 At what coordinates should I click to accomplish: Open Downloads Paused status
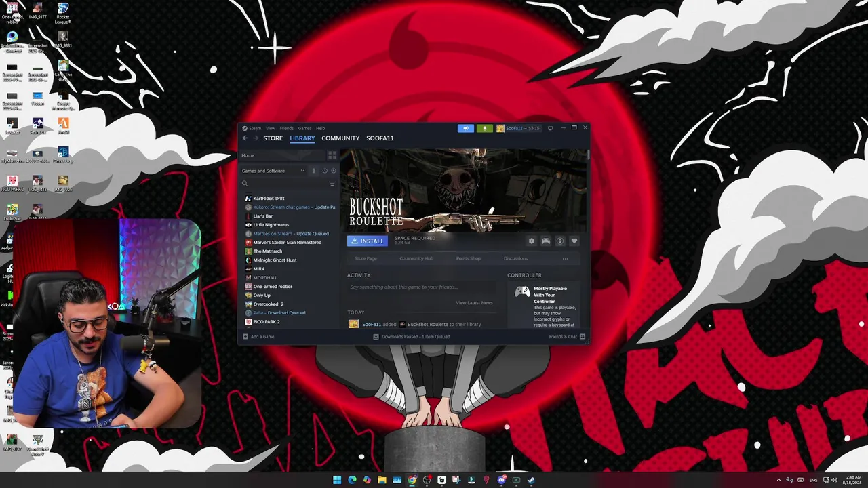412,336
